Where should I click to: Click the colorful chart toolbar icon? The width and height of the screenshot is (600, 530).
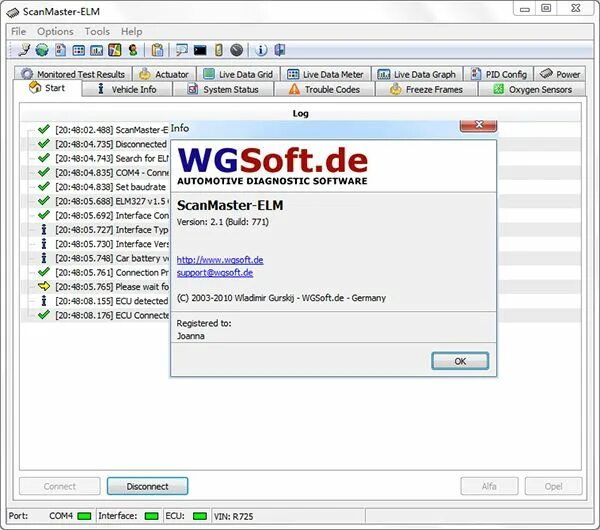114,50
